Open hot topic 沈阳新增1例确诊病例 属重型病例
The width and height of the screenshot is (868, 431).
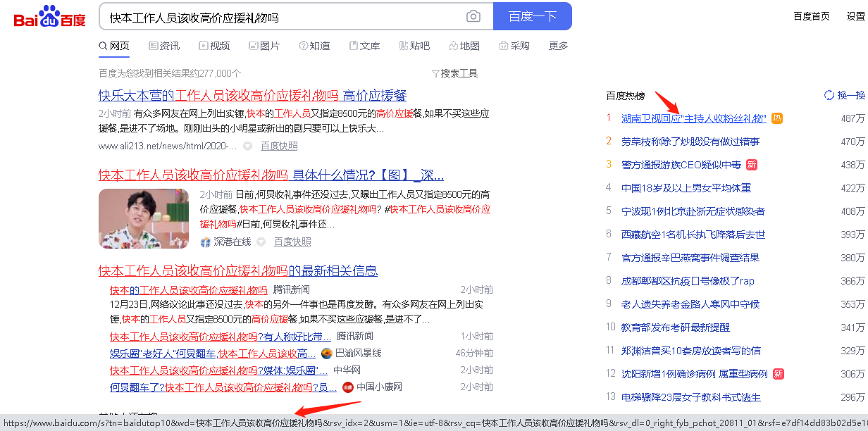pyautogui.click(x=695, y=374)
